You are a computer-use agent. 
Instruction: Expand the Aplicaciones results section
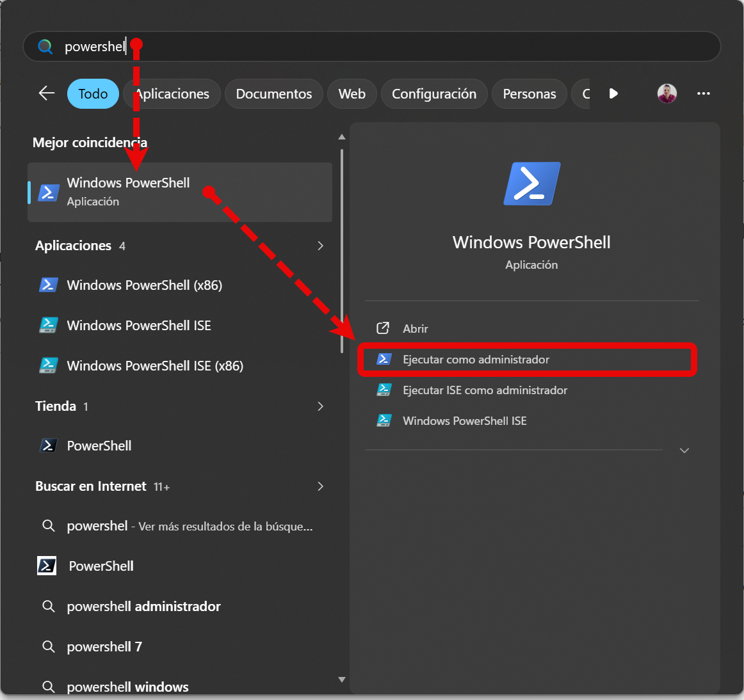tap(320, 246)
